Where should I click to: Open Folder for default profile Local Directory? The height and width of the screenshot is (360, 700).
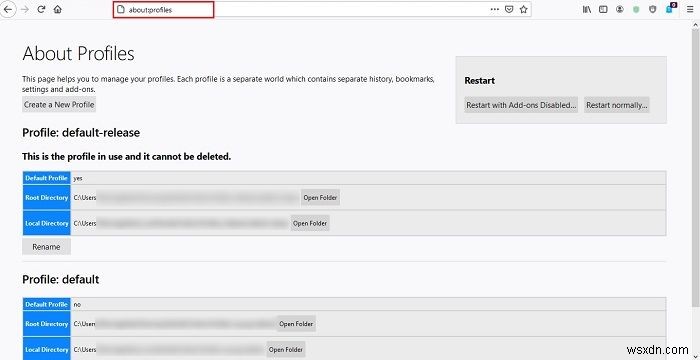(x=286, y=349)
